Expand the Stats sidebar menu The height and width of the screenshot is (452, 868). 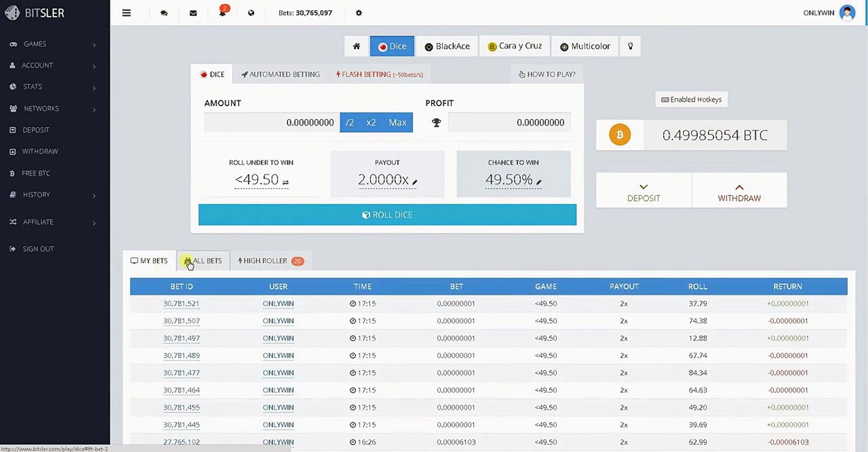[x=53, y=87]
